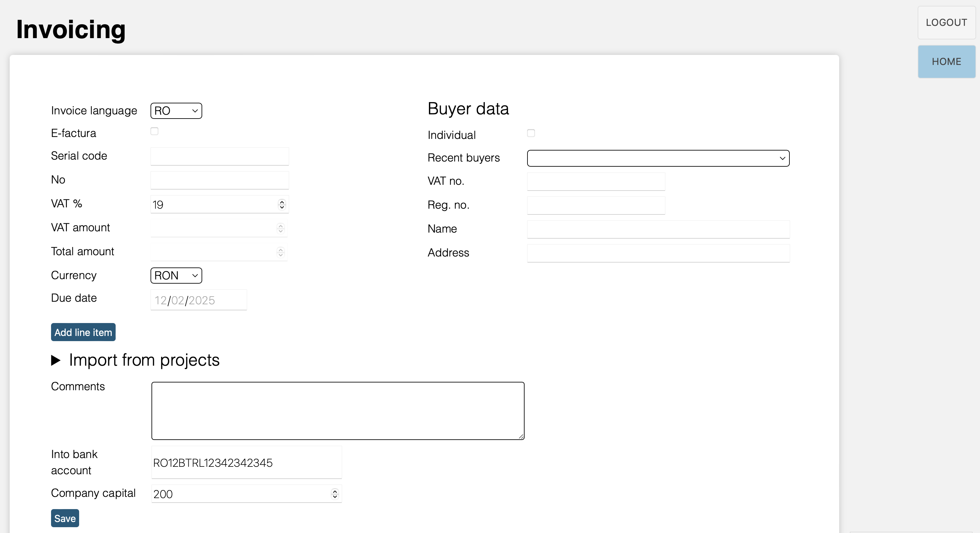Click the Add line item button
Viewport: 980px width, 533px height.
(83, 332)
